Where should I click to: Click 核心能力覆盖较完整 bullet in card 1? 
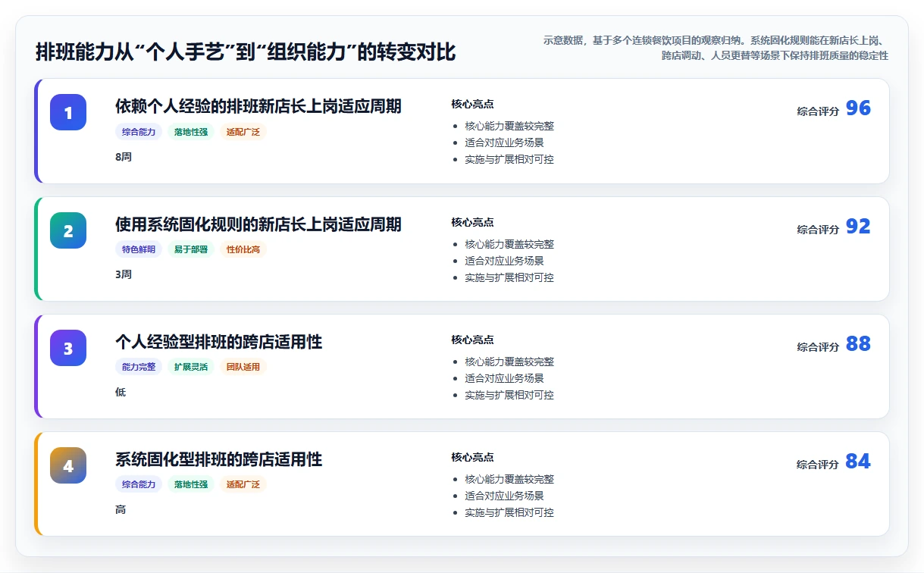coord(509,126)
